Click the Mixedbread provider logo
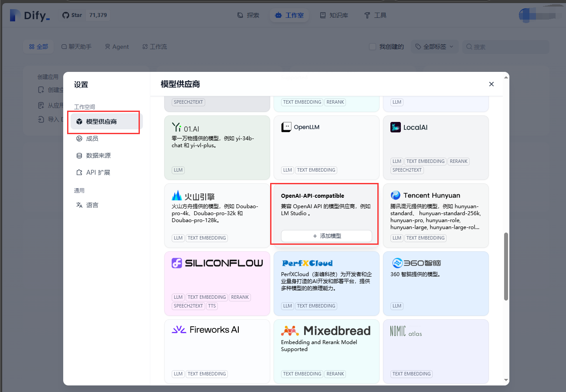This screenshot has height=392, width=566. point(325,331)
